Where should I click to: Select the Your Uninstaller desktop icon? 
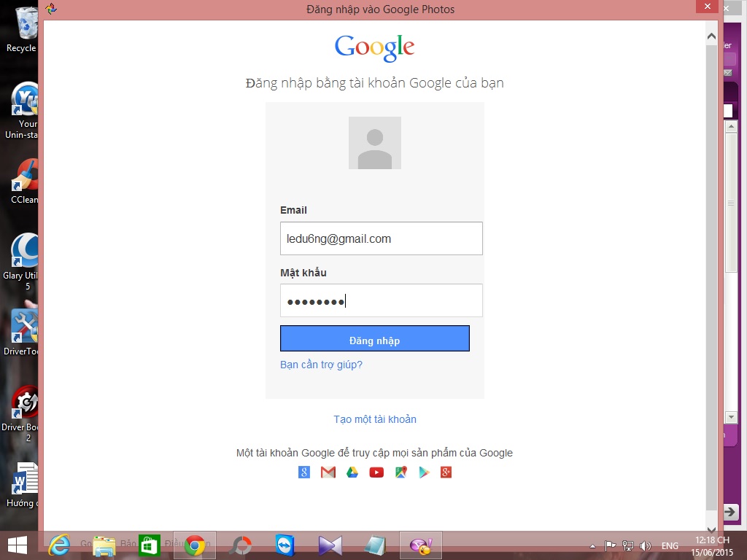click(x=23, y=111)
